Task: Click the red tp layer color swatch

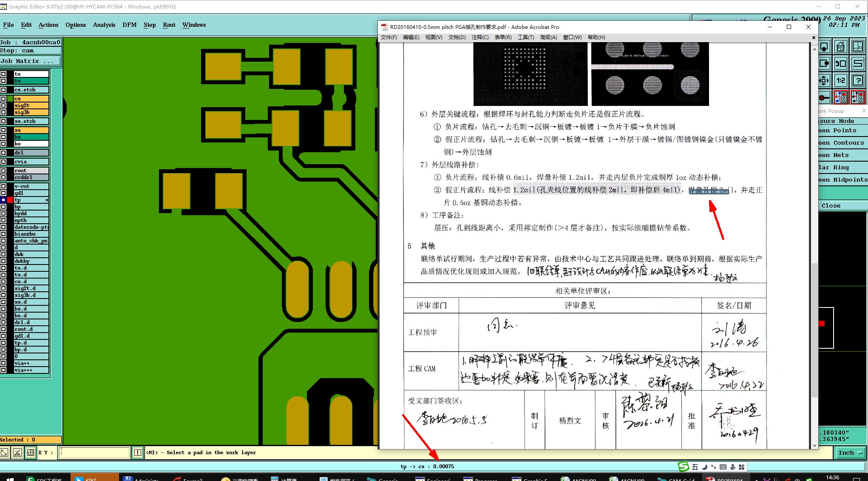Action: click(10, 200)
